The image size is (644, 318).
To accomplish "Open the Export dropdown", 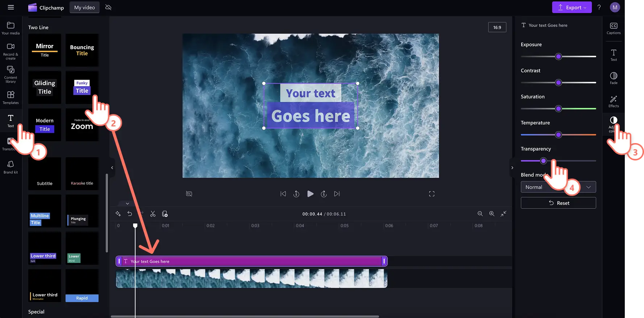I will click(x=572, y=7).
